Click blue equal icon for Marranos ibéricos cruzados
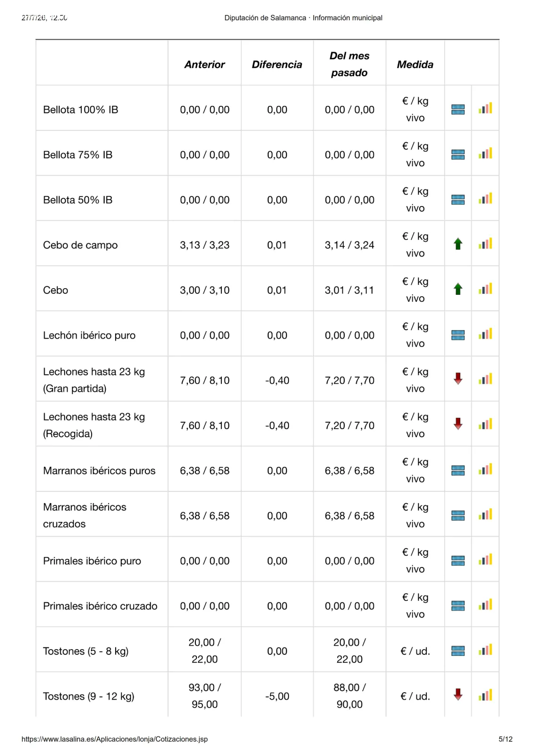 458,515
